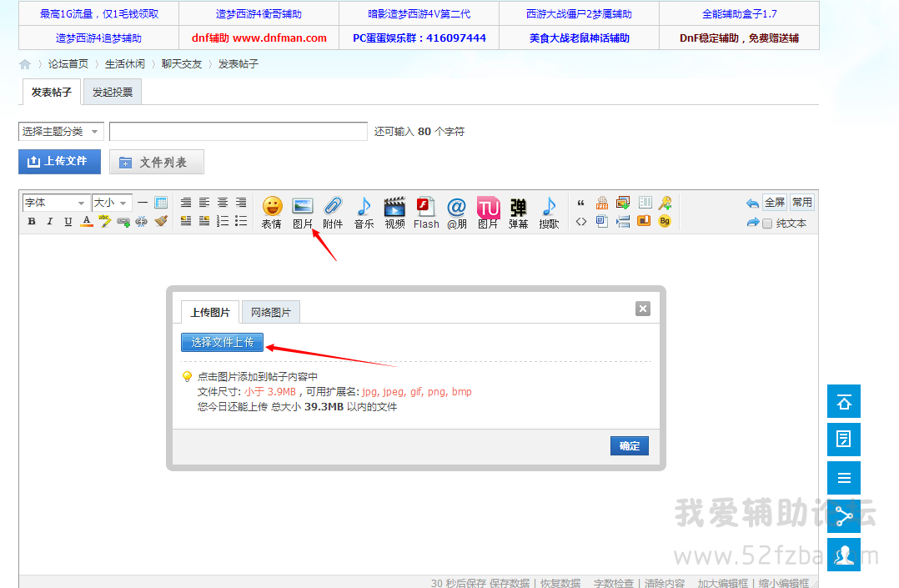The width and height of the screenshot is (899, 588).
Task: Click the 常用 common mode button
Action: pyautogui.click(x=802, y=203)
